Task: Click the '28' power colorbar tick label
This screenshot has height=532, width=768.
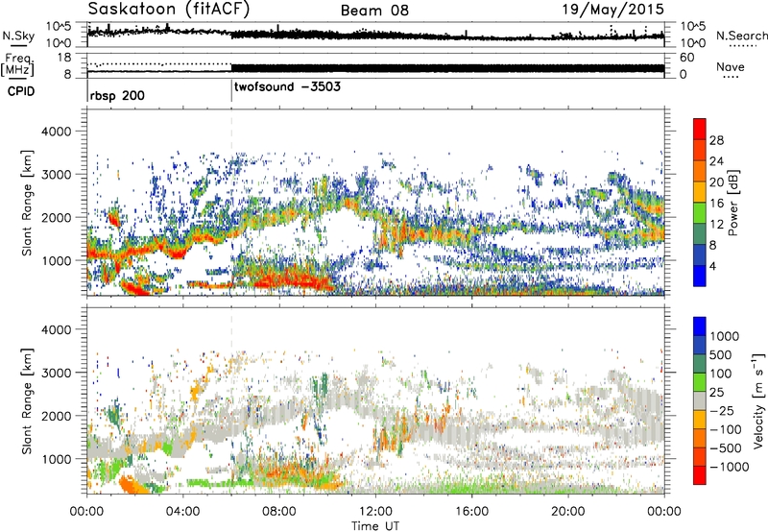Action: click(x=716, y=140)
